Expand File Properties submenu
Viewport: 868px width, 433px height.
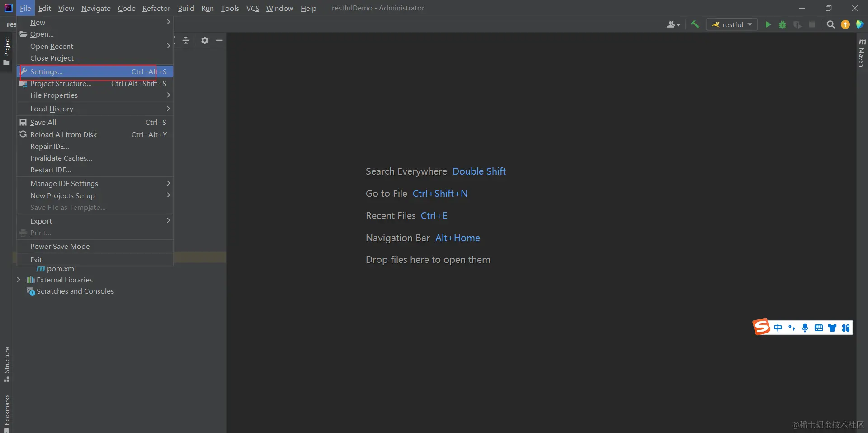(95, 95)
